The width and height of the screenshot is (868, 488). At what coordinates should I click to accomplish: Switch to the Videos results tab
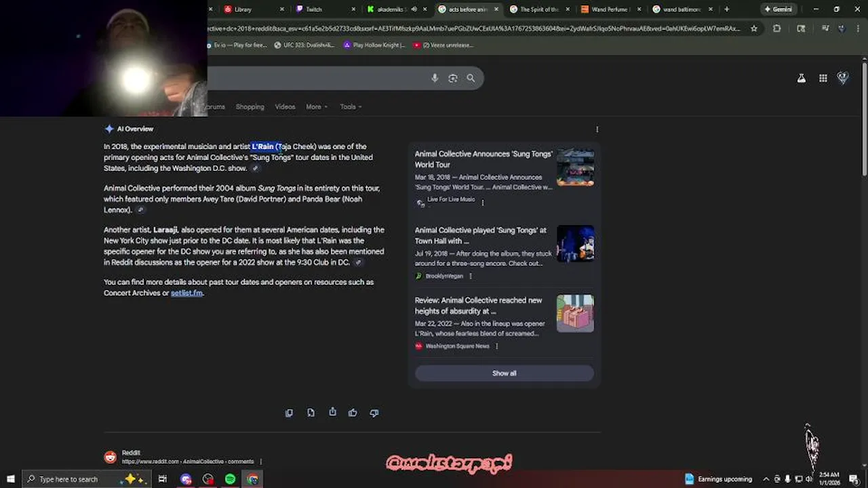tap(285, 106)
